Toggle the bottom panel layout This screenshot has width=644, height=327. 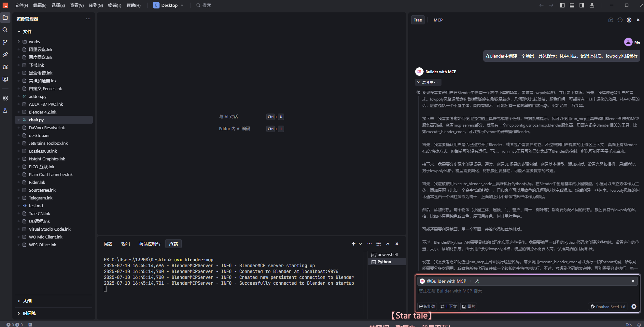tap(572, 5)
